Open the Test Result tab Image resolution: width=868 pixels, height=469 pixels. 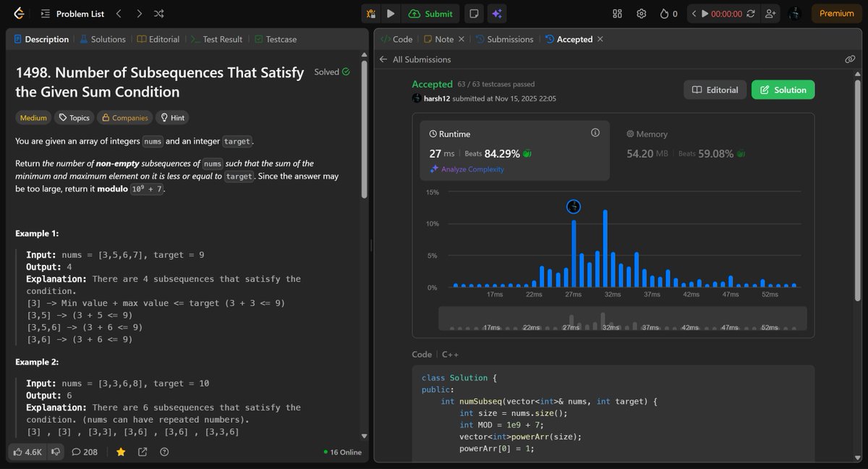click(x=217, y=39)
